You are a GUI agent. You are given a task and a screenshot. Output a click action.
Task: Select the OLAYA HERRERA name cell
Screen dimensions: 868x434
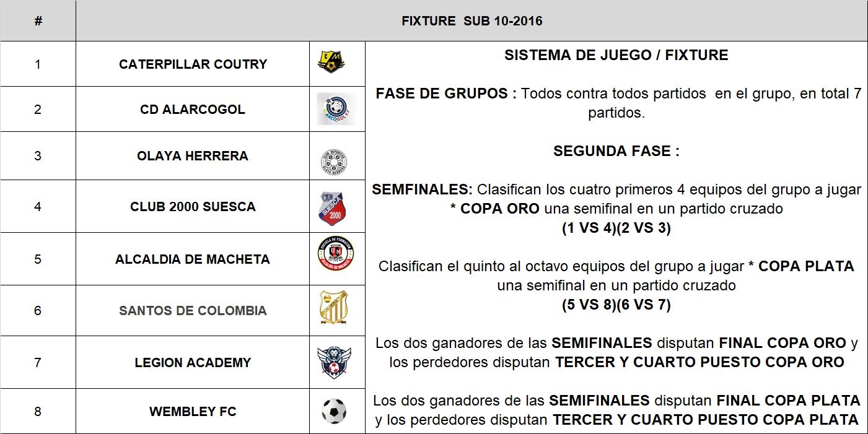[x=193, y=155]
